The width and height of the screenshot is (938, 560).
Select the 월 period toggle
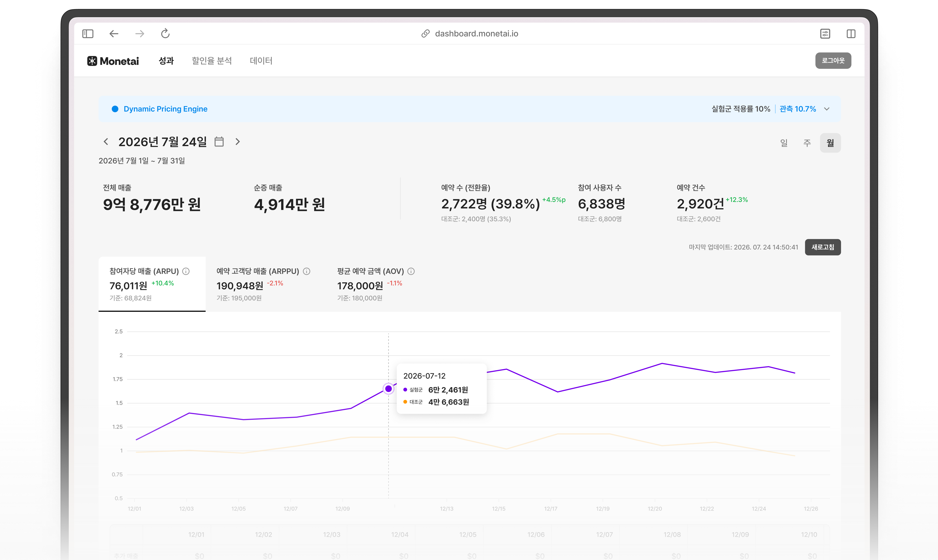pyautogui.click(x=831, y=143)
